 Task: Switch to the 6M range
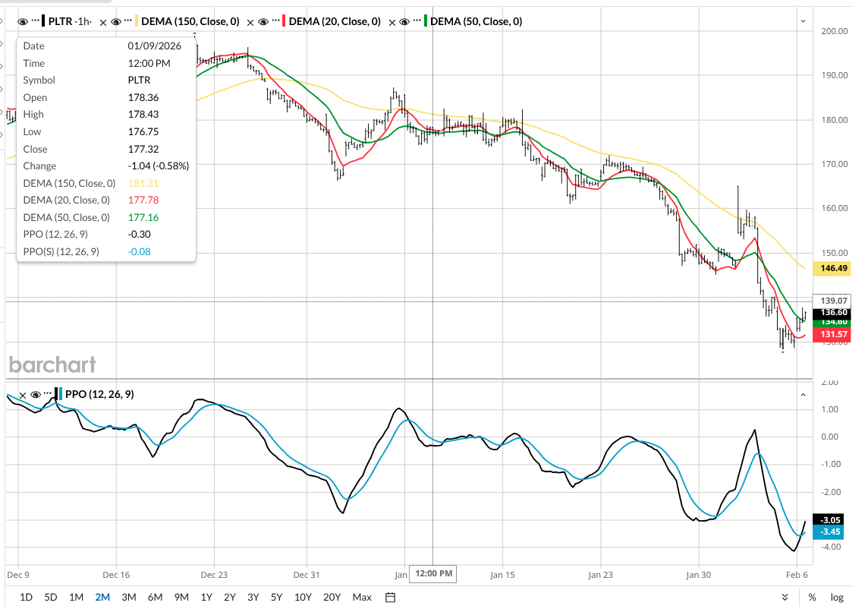(155, 597)
